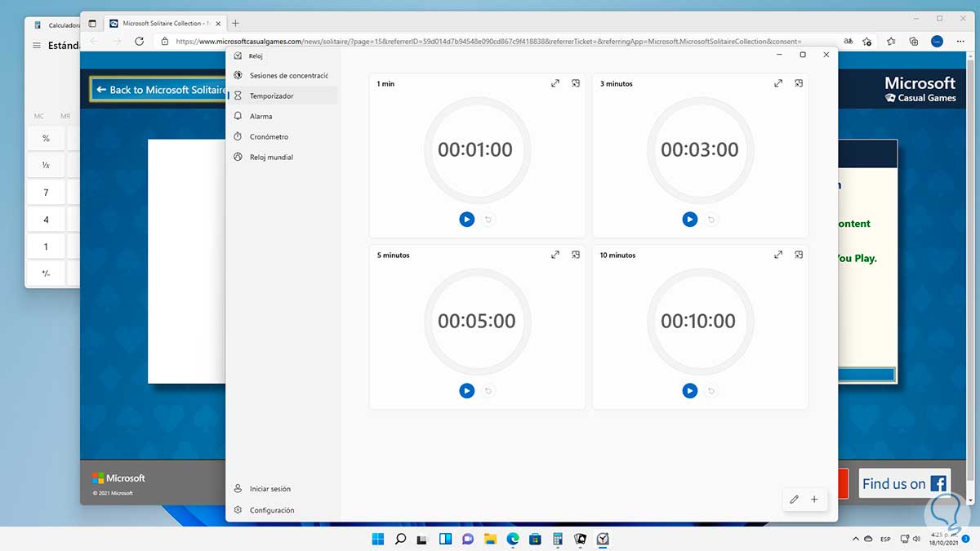Click the 00:05:00 timer display
Viewport: 980px width, 551px height.
pyautogui.click(x=476, y=321)
